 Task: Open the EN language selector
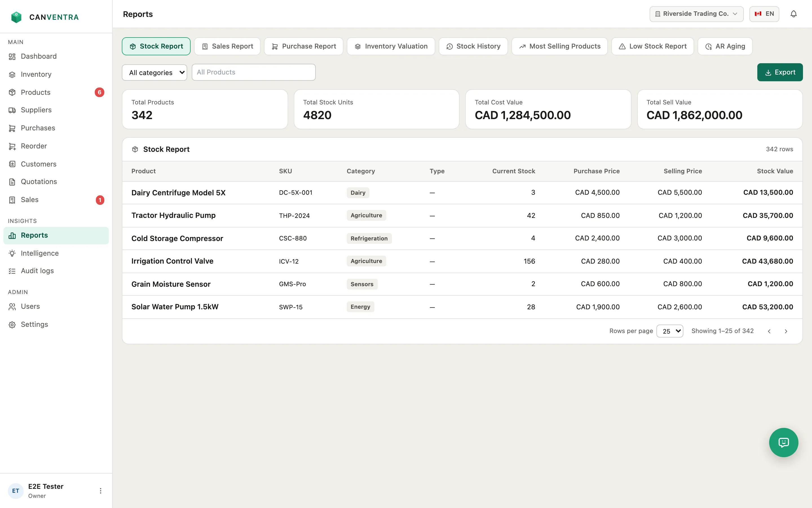click(764, 14)
